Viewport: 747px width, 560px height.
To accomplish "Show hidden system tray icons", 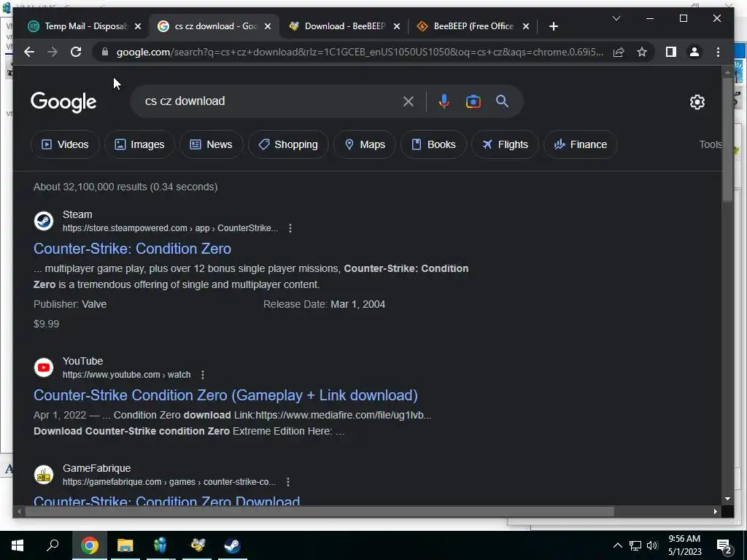I will pyautogui.click(x=617, y=545).
